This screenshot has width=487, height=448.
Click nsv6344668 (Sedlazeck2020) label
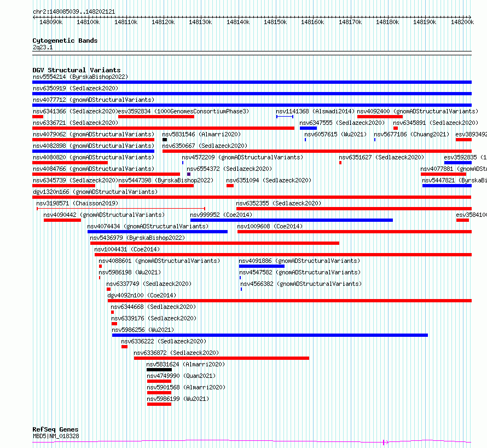(x=153, y=307)
